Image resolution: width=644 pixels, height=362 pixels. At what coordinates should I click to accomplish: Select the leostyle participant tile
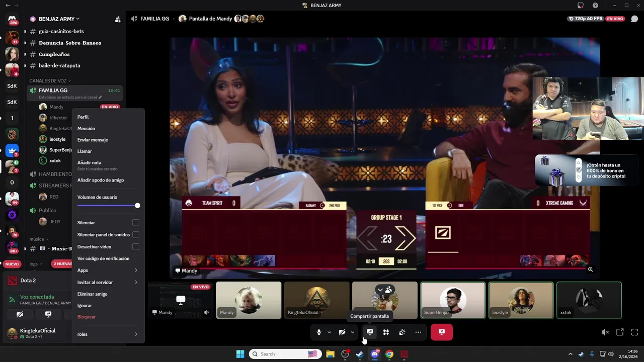click(521, 300)
